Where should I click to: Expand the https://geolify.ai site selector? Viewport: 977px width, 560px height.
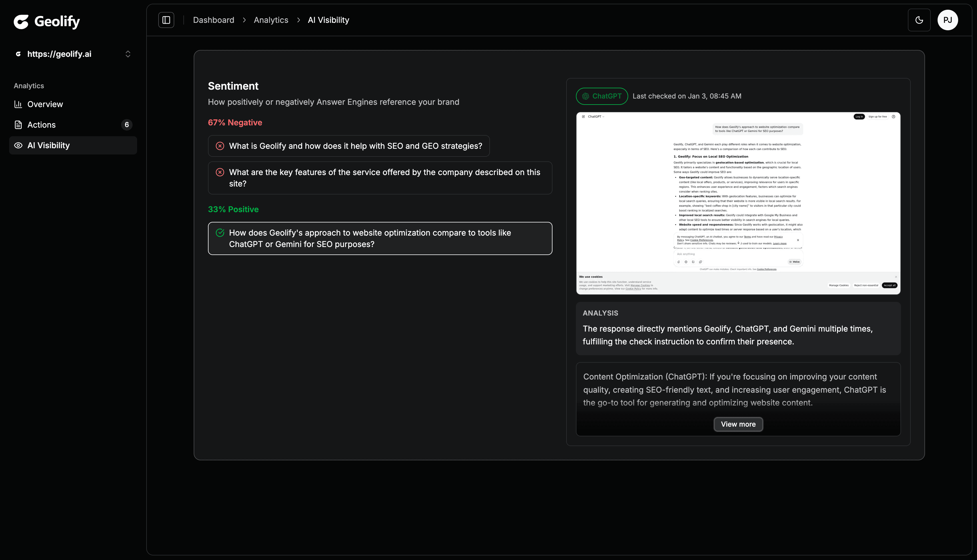(x=73, y=54)
